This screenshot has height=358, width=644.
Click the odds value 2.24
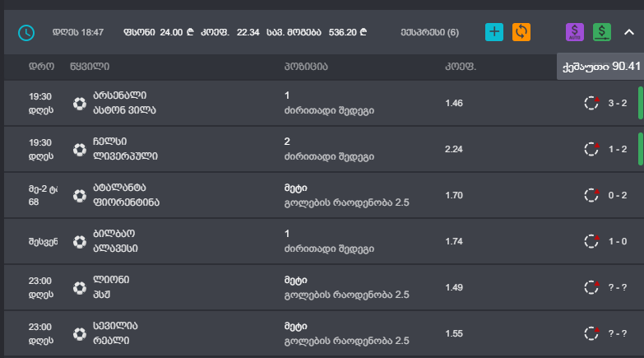pyautogui.click(x=454, y=149)
